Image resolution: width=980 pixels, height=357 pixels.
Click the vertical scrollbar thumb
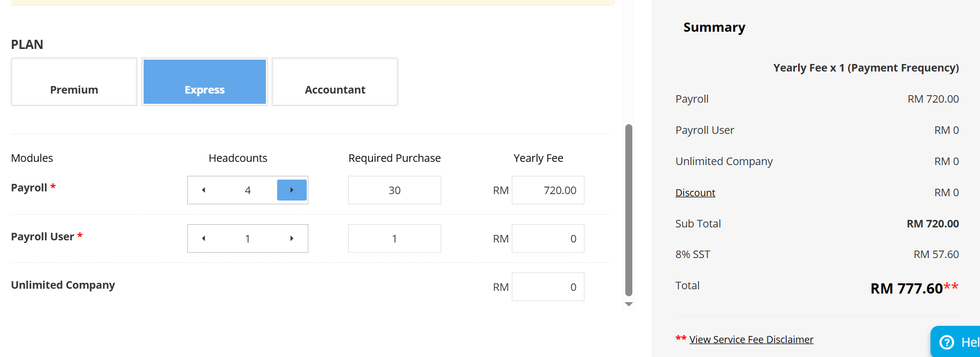(x=629, y=210)
